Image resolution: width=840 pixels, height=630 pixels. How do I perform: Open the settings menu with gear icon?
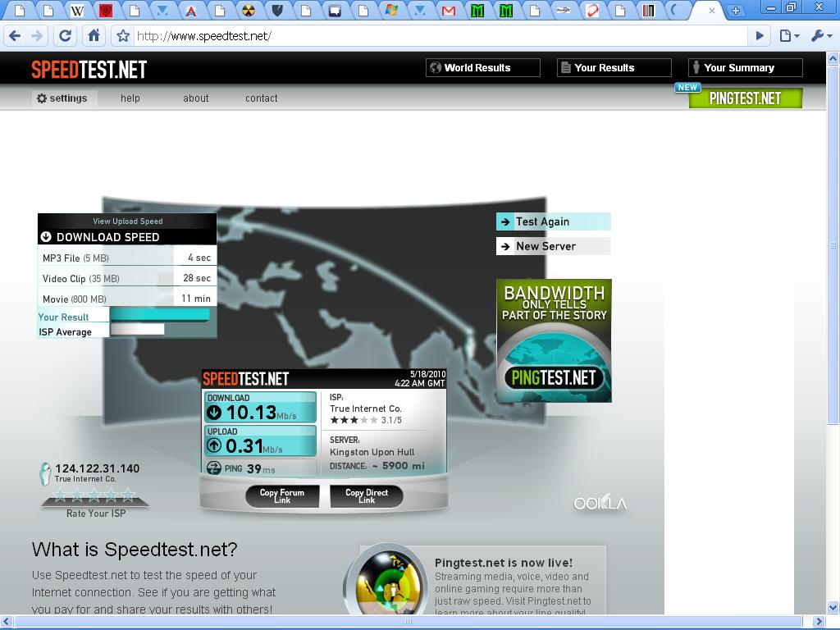tap(62, 98)
